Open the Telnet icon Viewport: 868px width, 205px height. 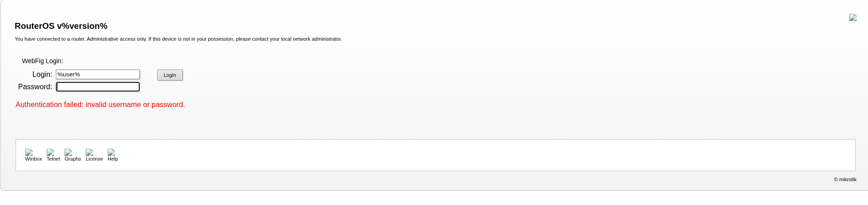tap(50, 152)
